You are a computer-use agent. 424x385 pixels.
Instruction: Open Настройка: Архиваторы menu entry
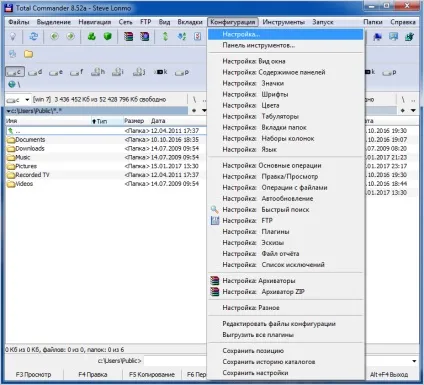[x=285, y=281]
